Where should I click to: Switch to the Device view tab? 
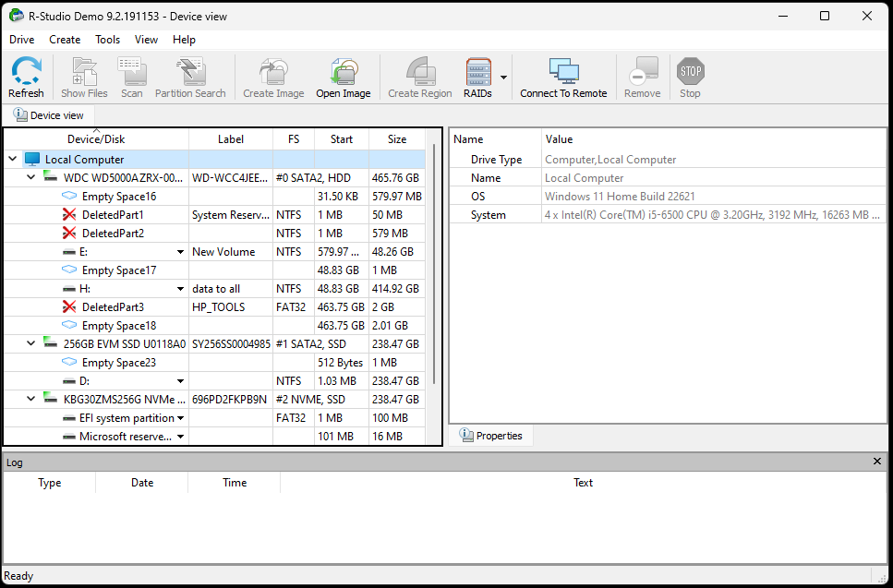(x=49, y=115)
